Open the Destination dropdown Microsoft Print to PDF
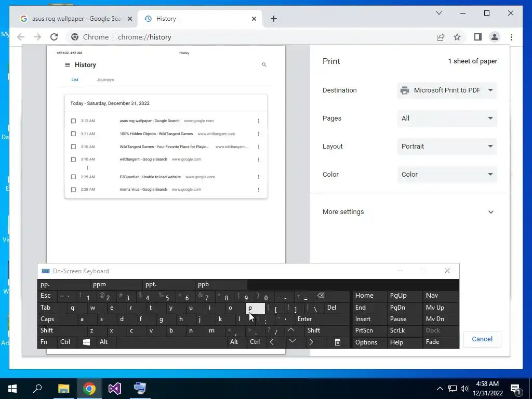Screen dimensions: 532x399 point(447,90)
